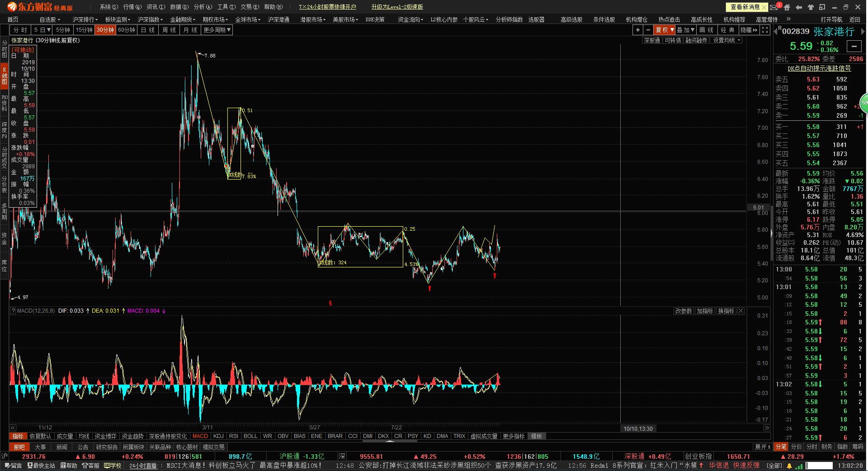Screen dimensions: 868x471
Task: Click the white input box in status bar
Action: pos(819,466)
